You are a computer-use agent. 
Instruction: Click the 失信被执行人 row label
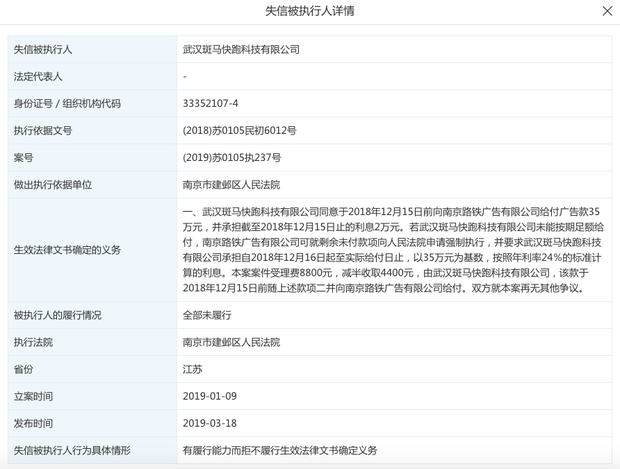coord(43,49)
